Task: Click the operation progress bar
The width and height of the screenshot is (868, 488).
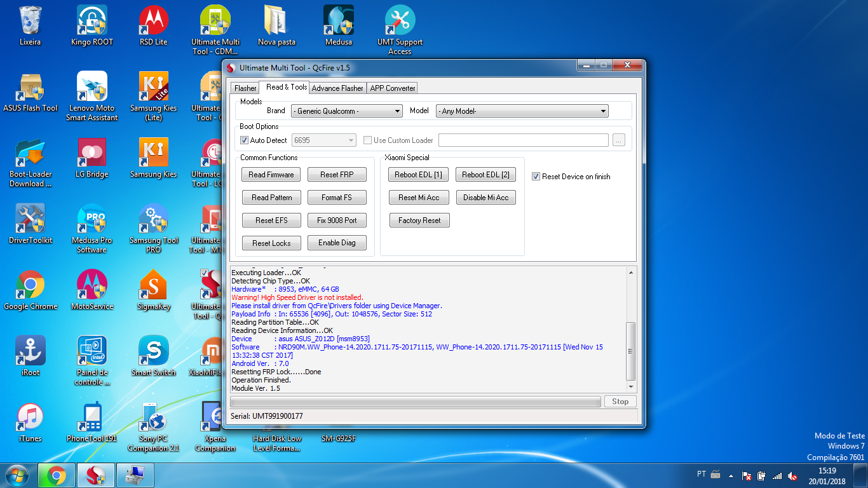Action: (x=415, y=402)
